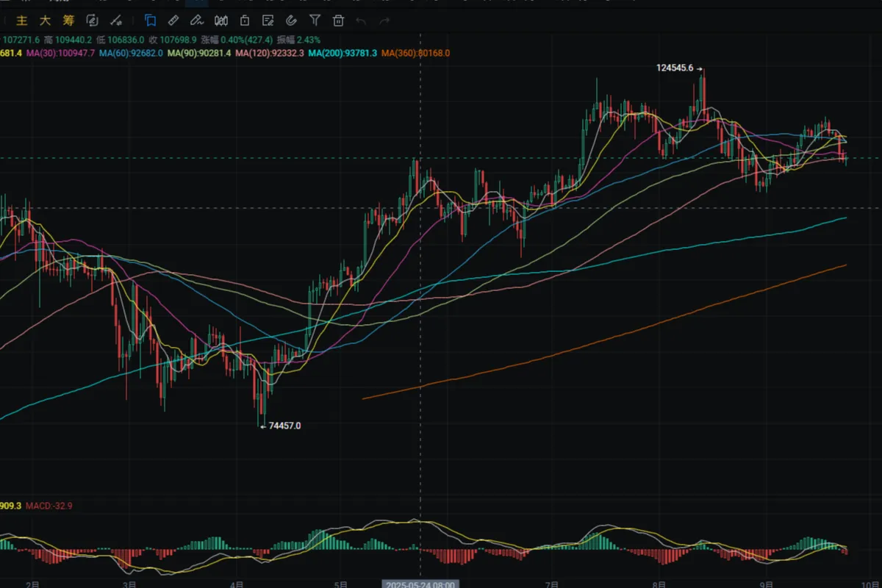
Task: Click the refresh overlay icon beside 筹
Action: pyautogui.click(x=92, y=21)
